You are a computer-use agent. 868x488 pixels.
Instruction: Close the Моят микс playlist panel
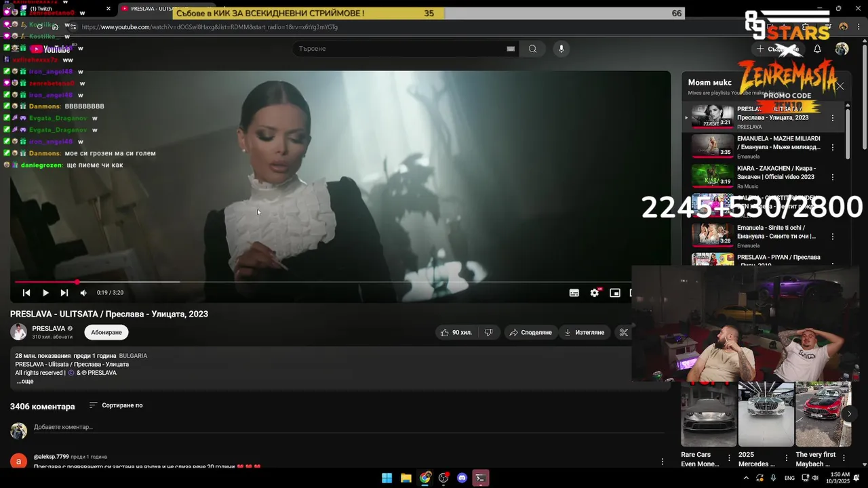point(840,86)
